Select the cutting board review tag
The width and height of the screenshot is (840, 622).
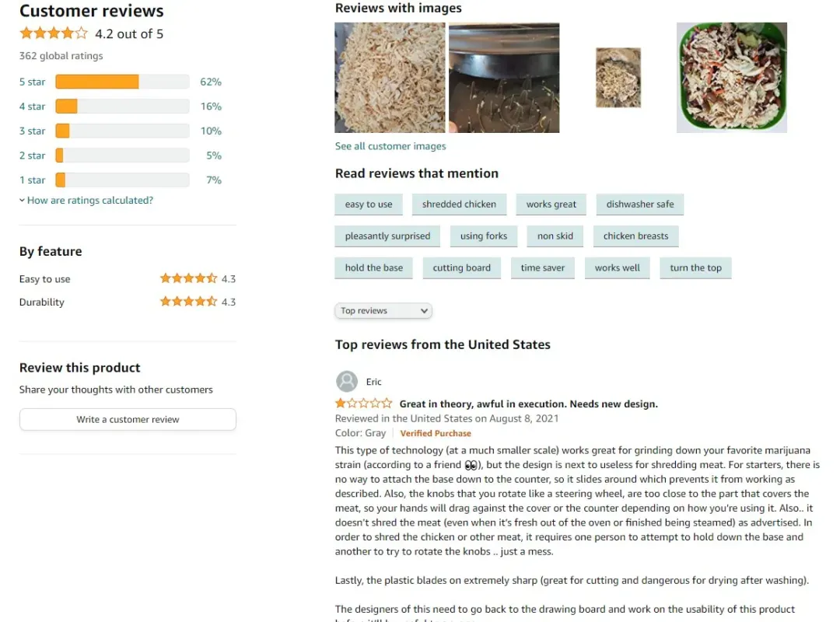coord(461,268)
